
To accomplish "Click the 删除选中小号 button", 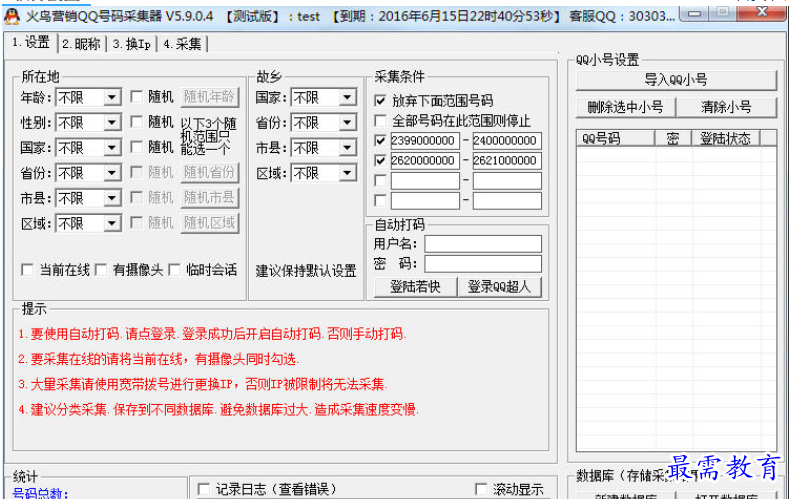I will (625, 107).
